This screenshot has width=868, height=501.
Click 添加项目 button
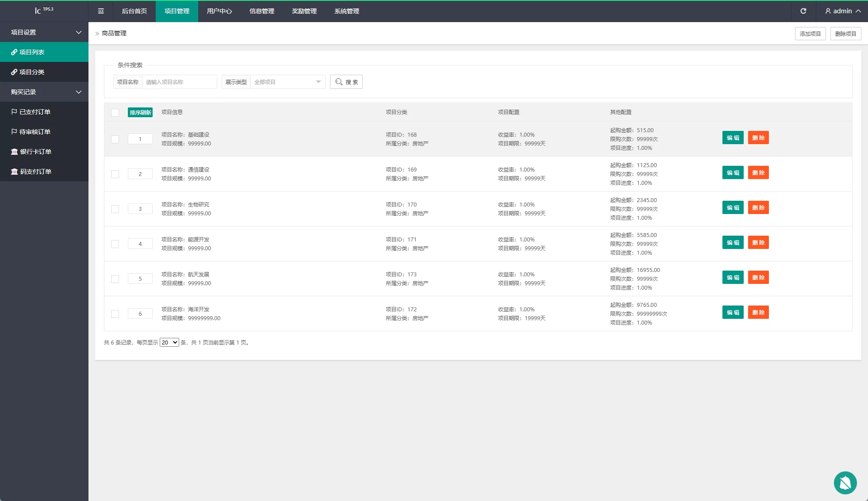[x=810, y=34]
